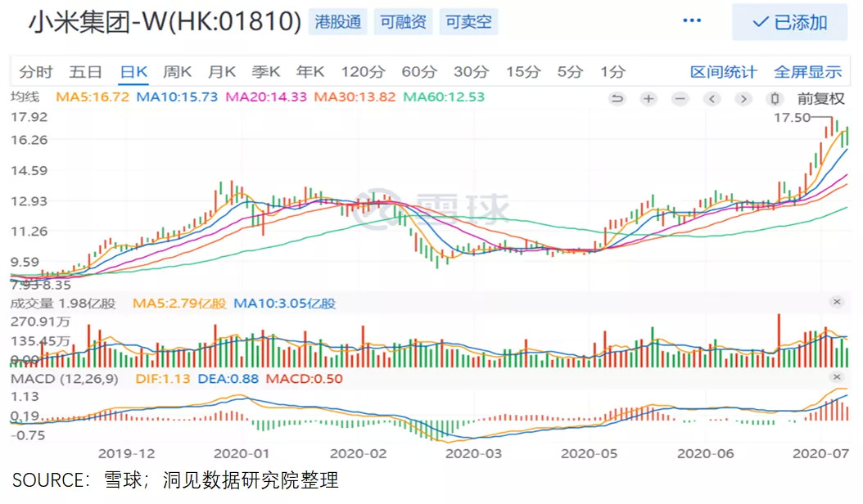Image resolution: width=863 pixels, height=504 pixels.
Task: Select the 周K weekly chart tab
Action: pyautogui.click(x=177, y=72)
